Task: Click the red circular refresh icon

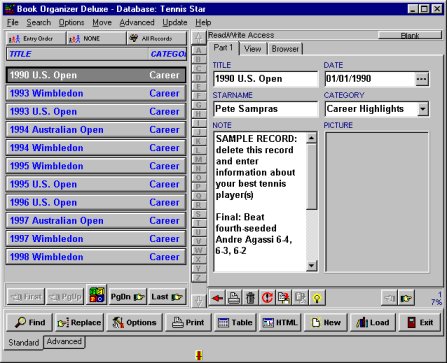Action: tap(267, 298)
